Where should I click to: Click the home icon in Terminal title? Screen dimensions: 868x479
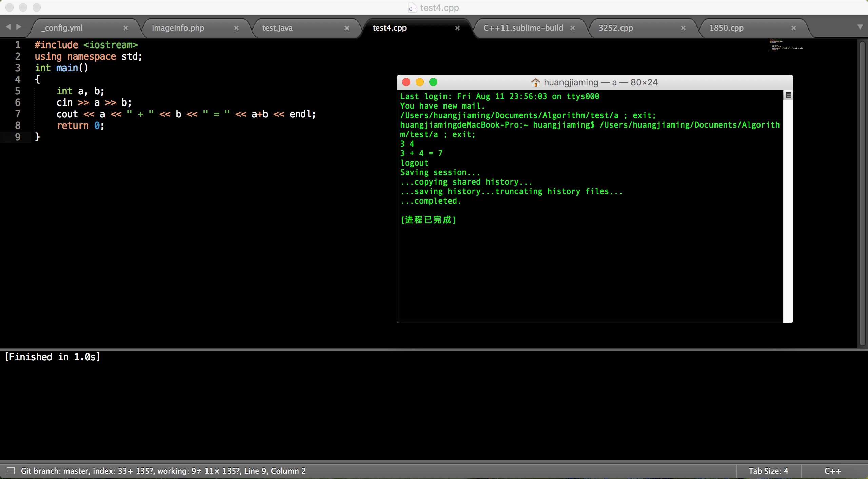[x=535, y=82]
